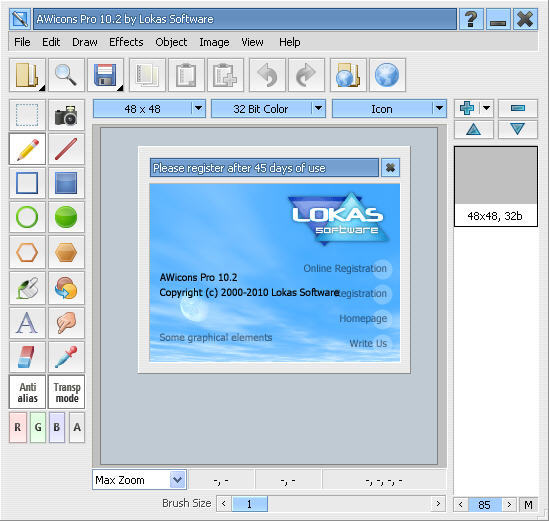Save using the floppy disk icon
This screenshot has height=521, width=549.
[105, 75]
